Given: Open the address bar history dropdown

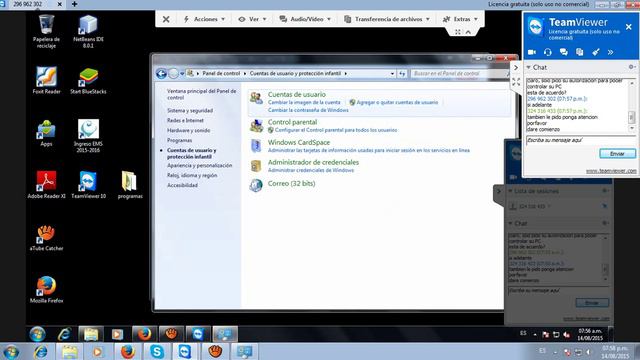Looking at the screenshot, I should (392, 74).
